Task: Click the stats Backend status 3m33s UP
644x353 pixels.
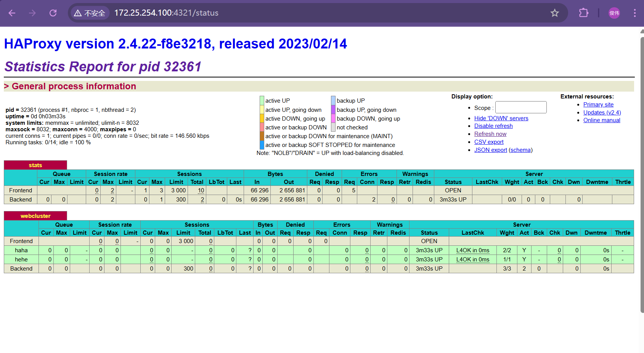Action: click(453, 200)
